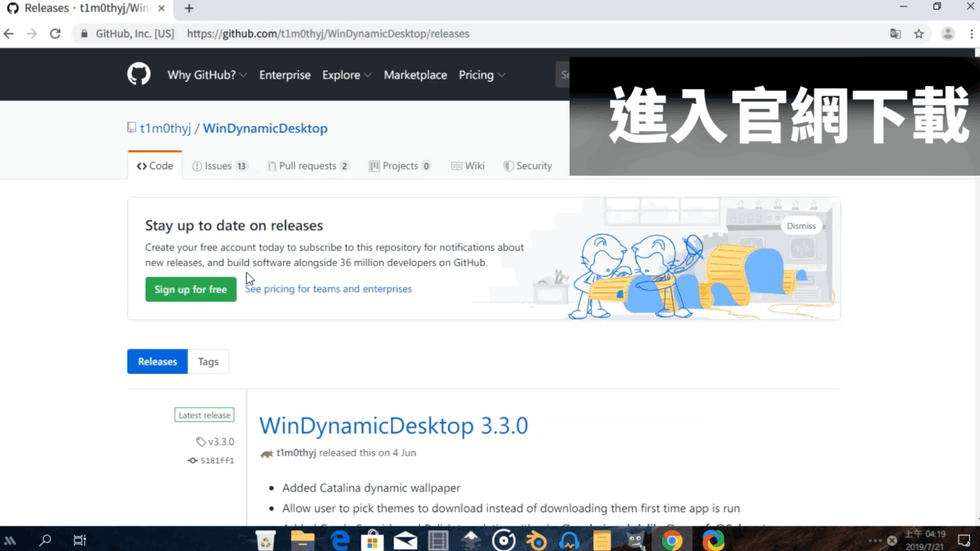Click the GitHub octocat logo

pyautogui.click(x=138, y=75)
